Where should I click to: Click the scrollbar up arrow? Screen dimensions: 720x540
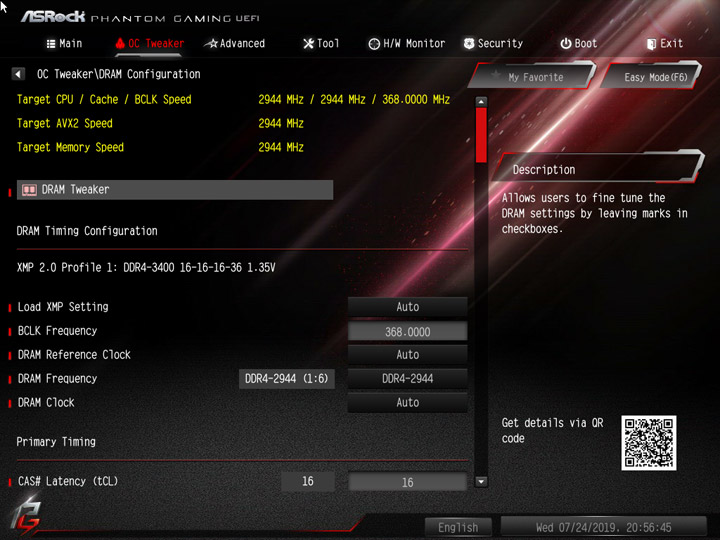[x=481, y=101]
